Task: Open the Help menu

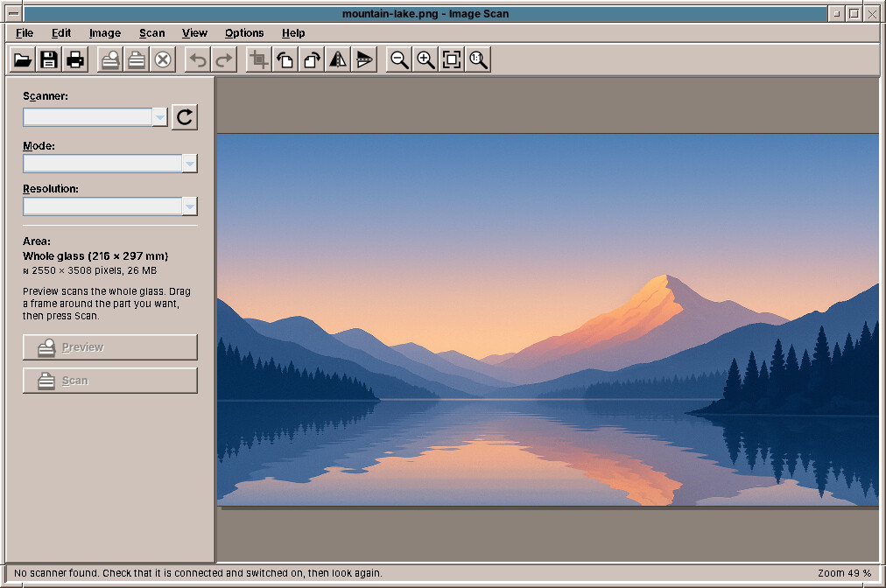Action: pos(293,33)
